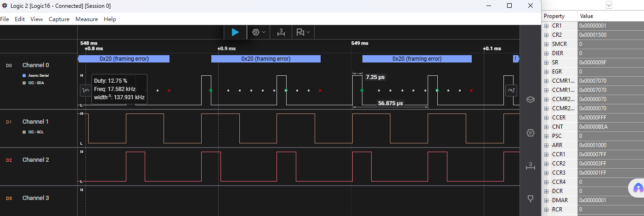Select the I2C - SCL label on Channel 1
Screen dimensions: 644x216
[36, 132]
